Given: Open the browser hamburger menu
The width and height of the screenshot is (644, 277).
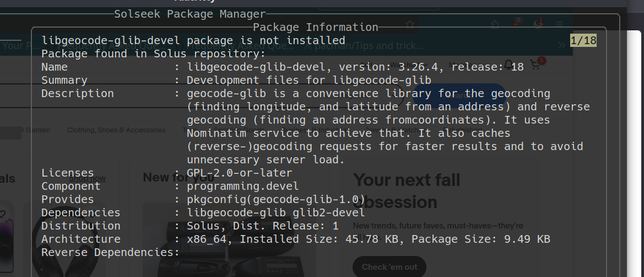Looking at the screenshot, I should [559, 24].
